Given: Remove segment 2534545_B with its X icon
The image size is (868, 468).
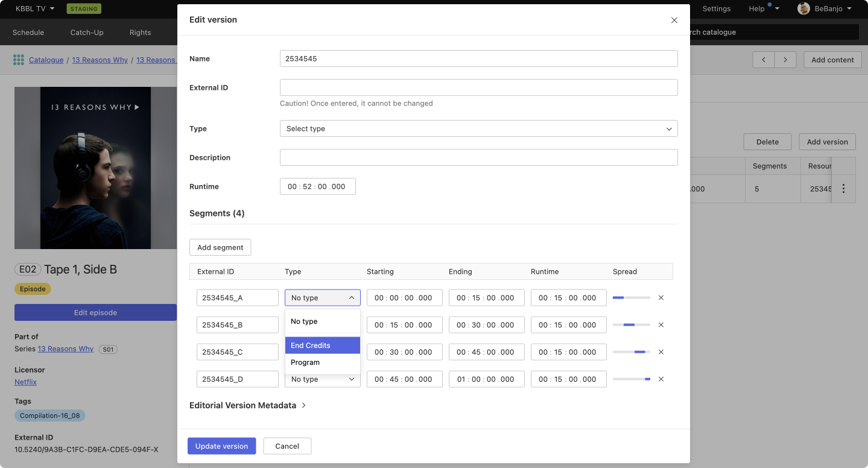Looking at the screenshot, I should tap(661, 325).
